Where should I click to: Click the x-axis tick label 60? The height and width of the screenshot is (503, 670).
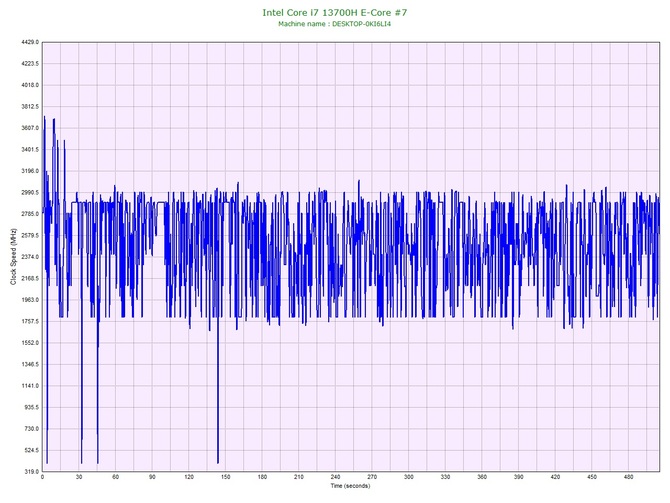click(x=115, y=477)
